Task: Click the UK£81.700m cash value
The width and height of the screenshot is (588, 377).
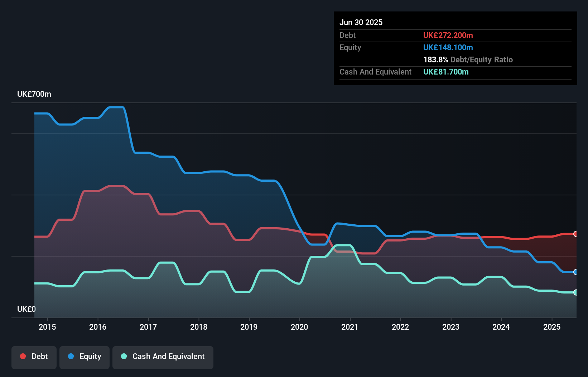Action: (446, 72)
